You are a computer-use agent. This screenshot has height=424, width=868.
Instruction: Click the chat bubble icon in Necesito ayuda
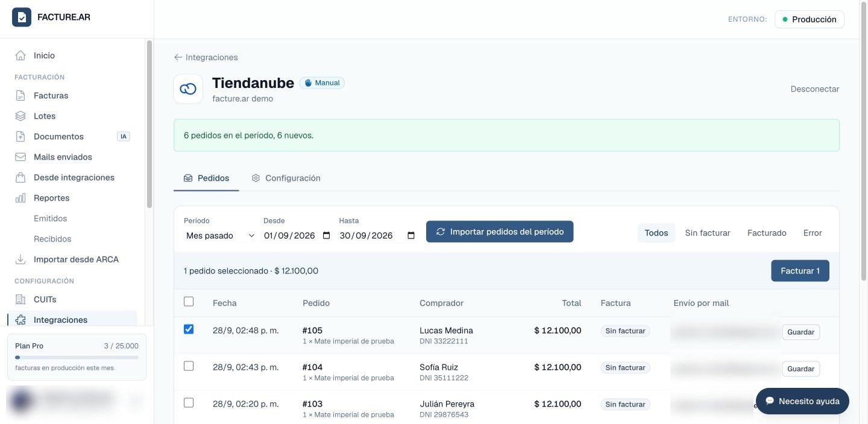pos(770,401)
